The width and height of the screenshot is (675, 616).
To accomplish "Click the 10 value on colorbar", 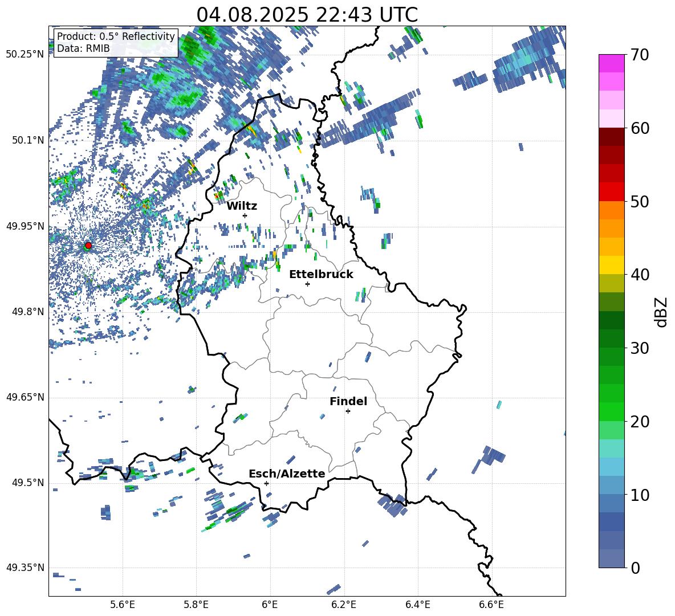I will [640, 495].
